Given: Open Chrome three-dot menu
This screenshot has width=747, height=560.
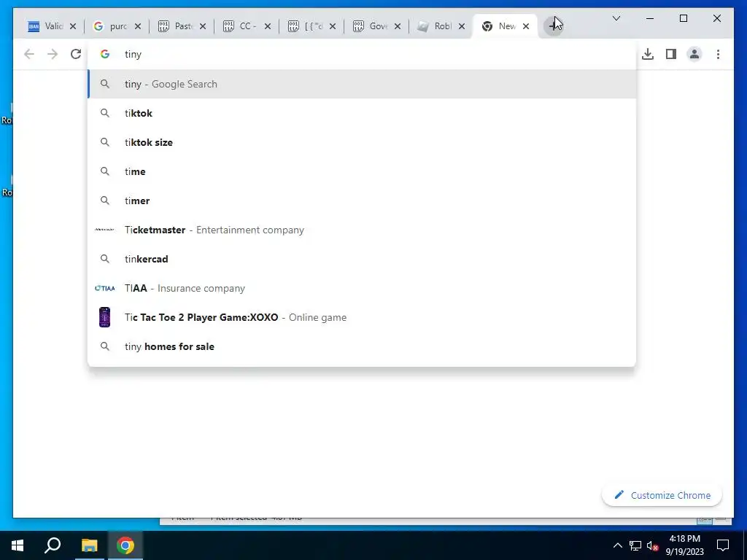Looking at the screenshot, I should coord(718,54).
